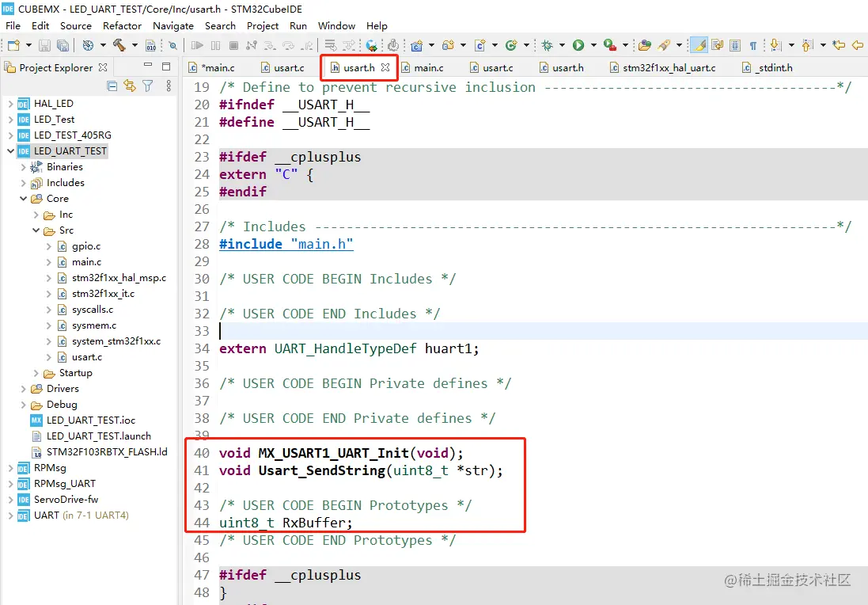Click the Save All toolbar icon

63,45
